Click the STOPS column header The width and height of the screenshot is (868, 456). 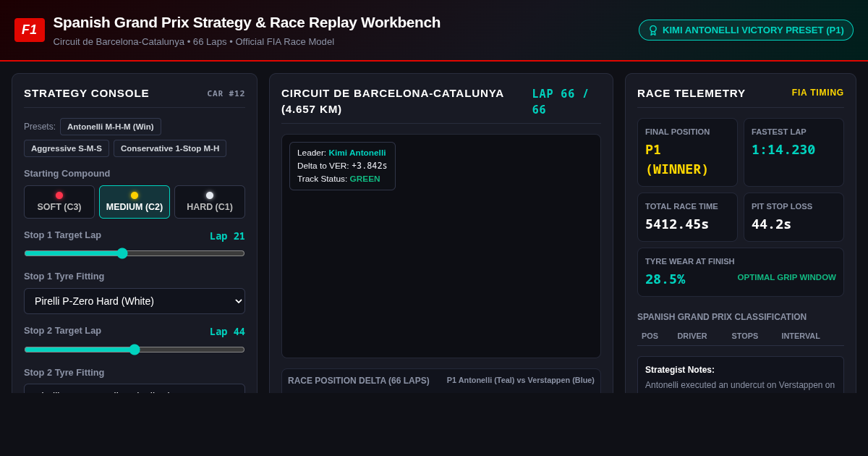(745, 336)
